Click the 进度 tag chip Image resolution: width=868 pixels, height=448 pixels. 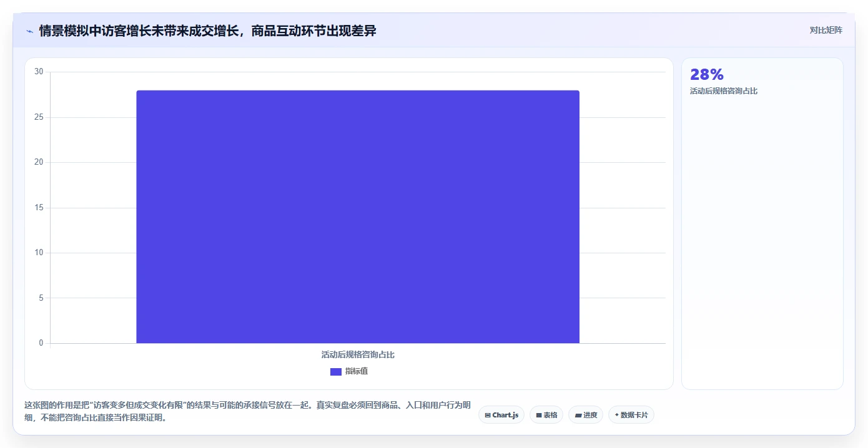pyautogui.click(x=586, y=415)
